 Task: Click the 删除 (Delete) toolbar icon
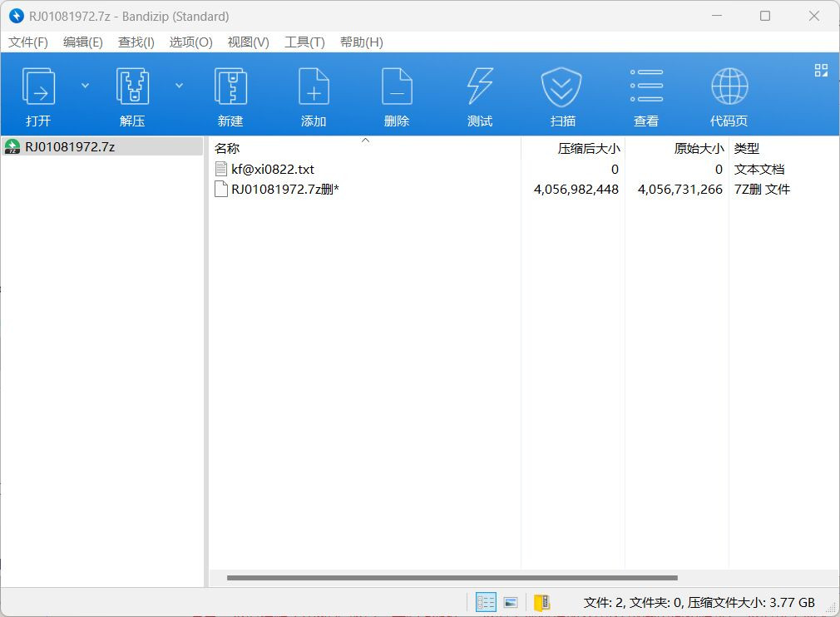pos(397,86)
